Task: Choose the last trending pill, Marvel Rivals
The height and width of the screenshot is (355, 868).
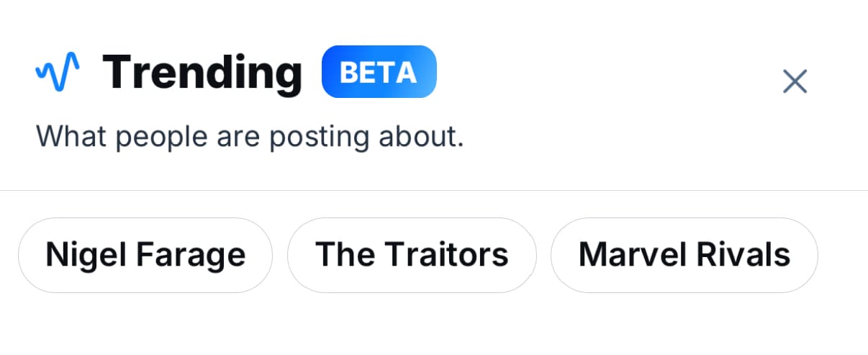Action: tap(684, 255)
